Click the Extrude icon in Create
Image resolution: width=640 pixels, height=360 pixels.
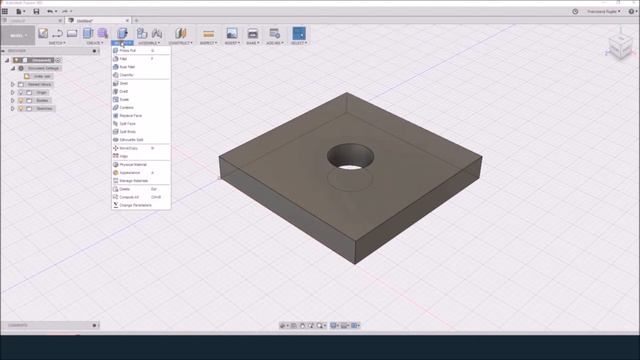click(x=88, y=33)
